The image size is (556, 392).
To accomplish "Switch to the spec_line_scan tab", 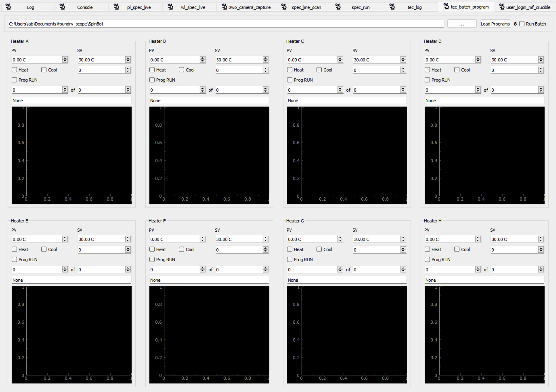I will click(303, 7).
